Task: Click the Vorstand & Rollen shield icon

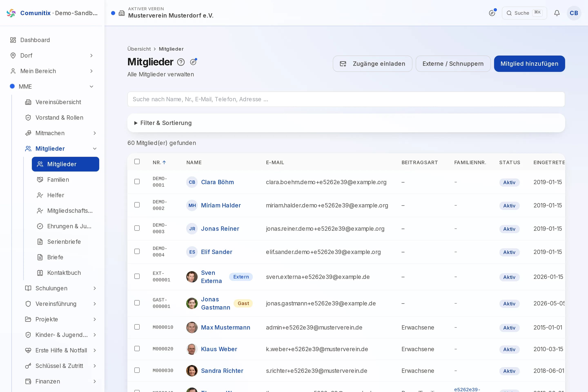Action: 28,118
